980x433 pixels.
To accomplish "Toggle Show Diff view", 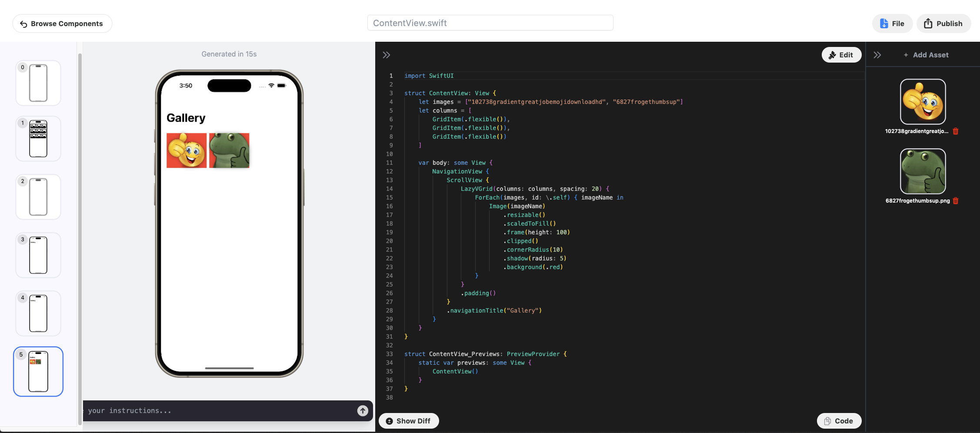I will [x=408, y=421].
